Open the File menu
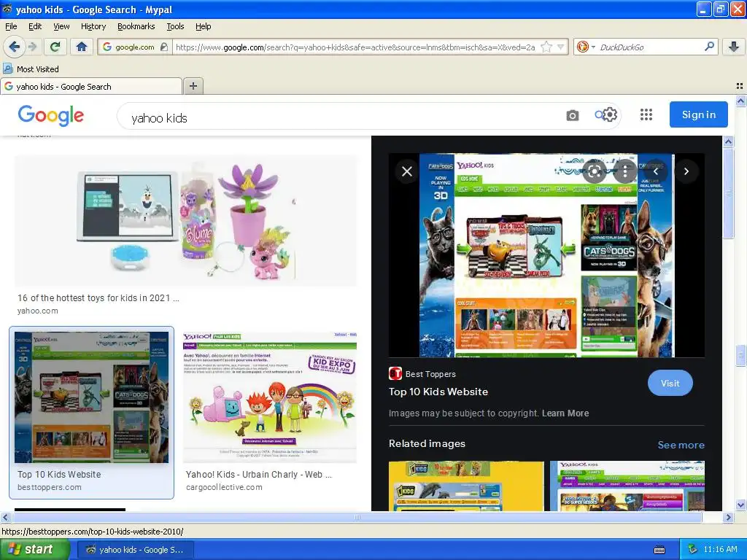Screen dimensions: 747x560 pyautogui.click(x=11, y=26)
